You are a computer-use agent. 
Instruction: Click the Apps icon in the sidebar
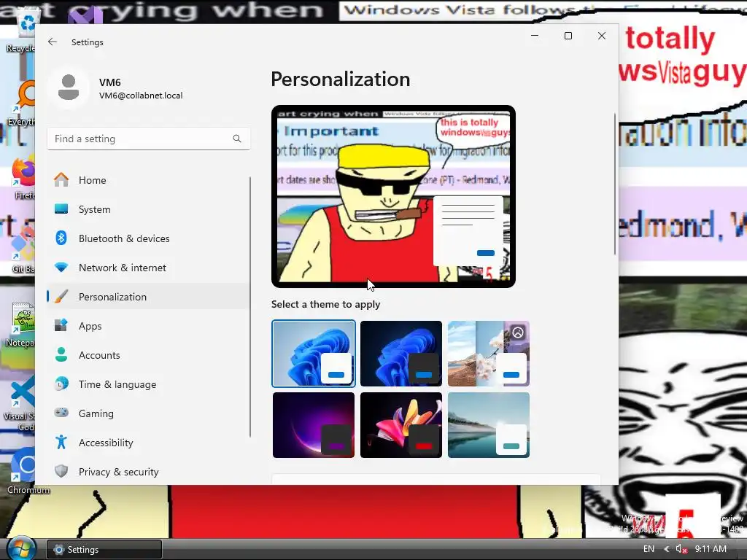(x=61, y=326)
